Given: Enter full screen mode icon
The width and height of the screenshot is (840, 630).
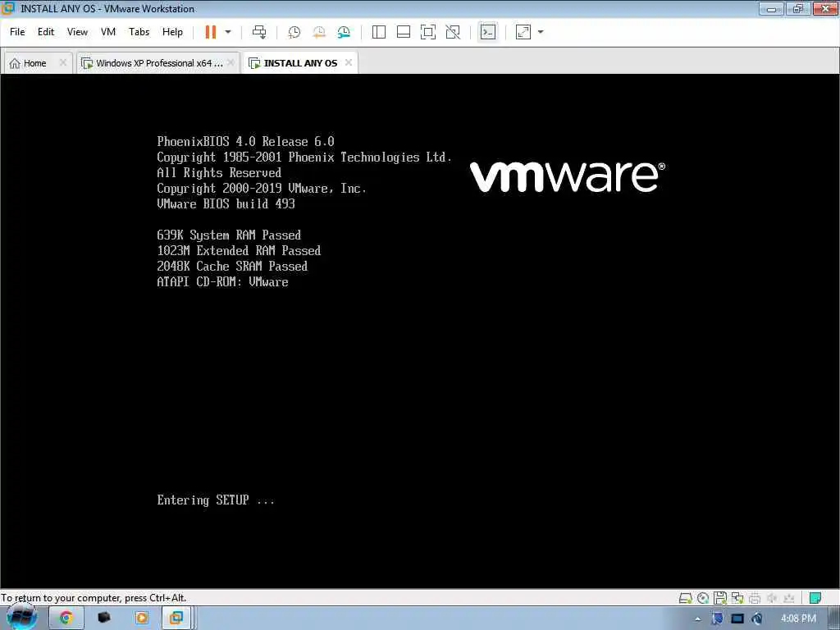Looking at the screenshot, I should tap(428, 32).
